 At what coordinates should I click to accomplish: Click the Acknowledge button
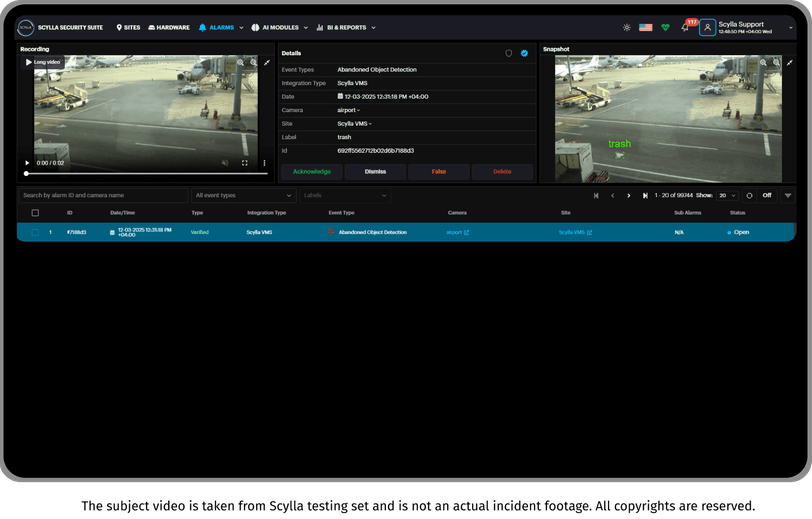pyautogui.click(x=312, y=171)
